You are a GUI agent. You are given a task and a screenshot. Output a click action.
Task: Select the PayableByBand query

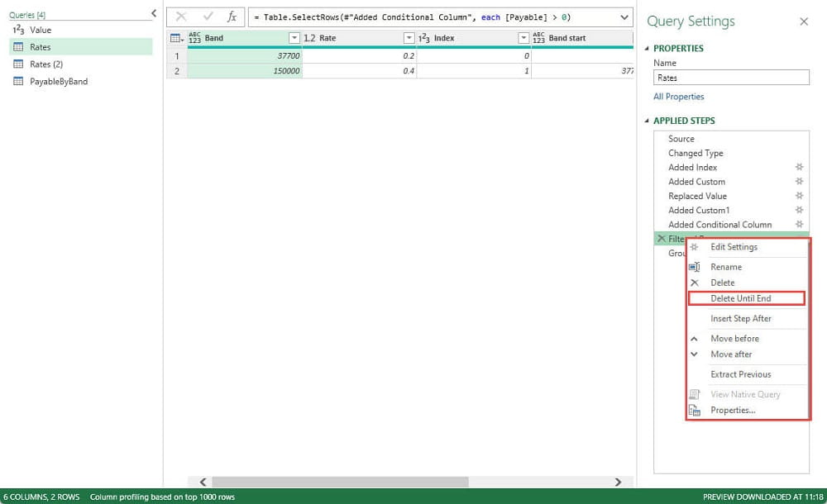click(x=58, y=82)
